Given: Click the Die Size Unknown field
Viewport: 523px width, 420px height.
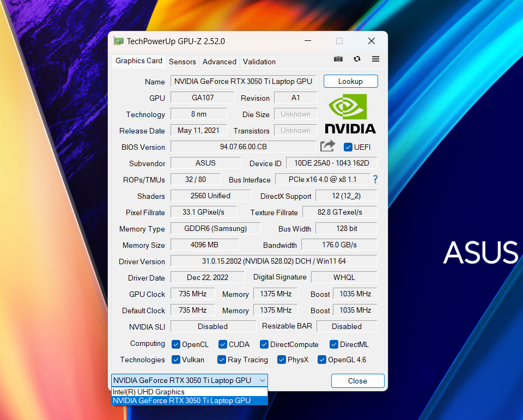Looking at the screenshot, I should click(295, 114).
